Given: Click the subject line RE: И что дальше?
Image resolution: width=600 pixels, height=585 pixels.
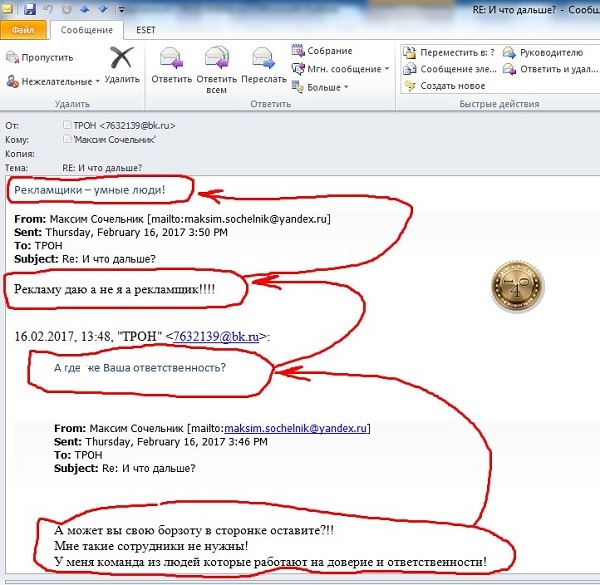Looking at the screenshot, I should pos(102,168).
